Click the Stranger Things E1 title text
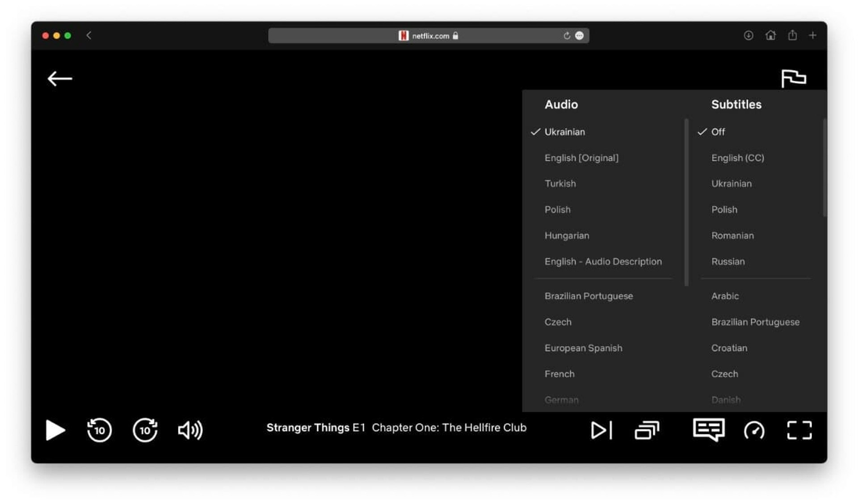Image resolution: width=858 pixels, height=504 pixels. 316,428
